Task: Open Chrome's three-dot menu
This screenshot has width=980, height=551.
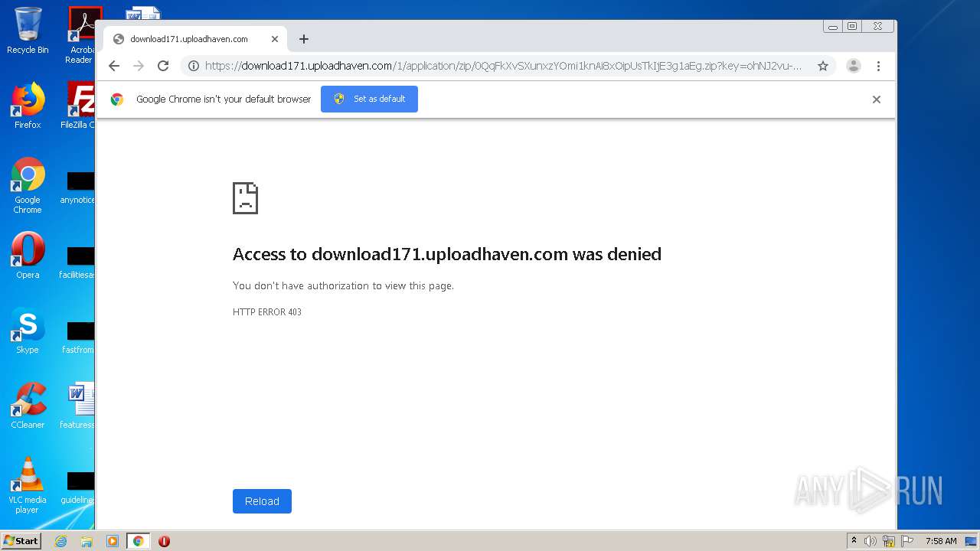Action: click(878, 66)
